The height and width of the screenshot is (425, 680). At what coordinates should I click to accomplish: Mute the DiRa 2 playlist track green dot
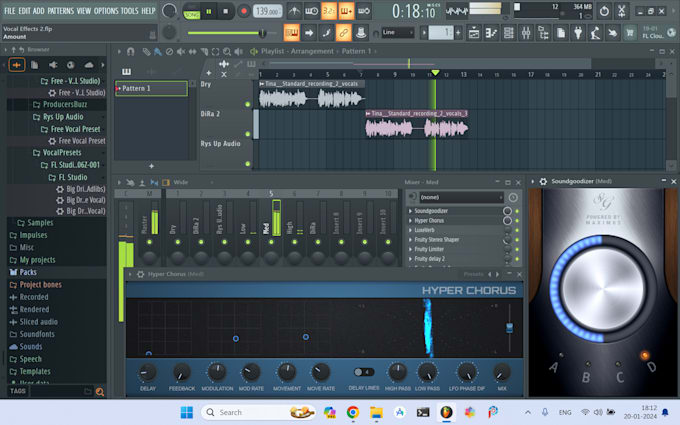click(x=248, y=134)
